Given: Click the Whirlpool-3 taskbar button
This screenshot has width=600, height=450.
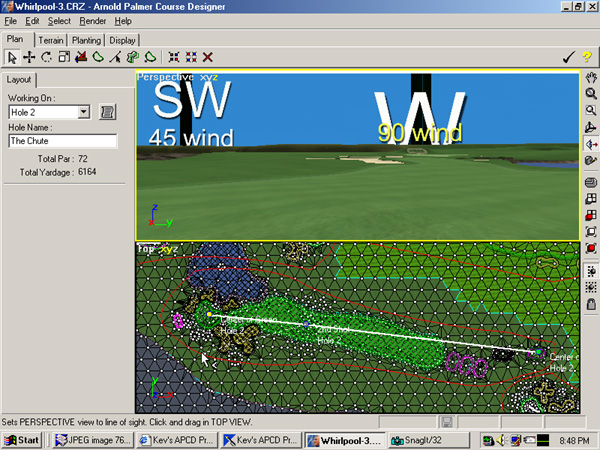Looking at the screenshot, I should pyautogui.click(x=345, y=440).
